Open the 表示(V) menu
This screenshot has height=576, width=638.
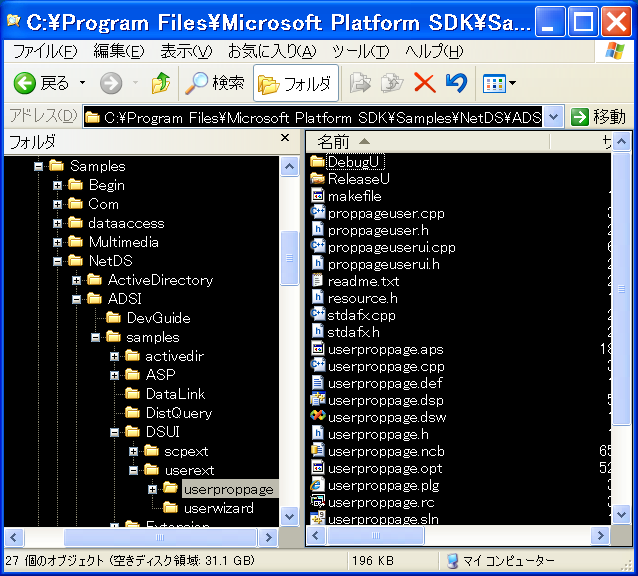(x=186, y=52)
